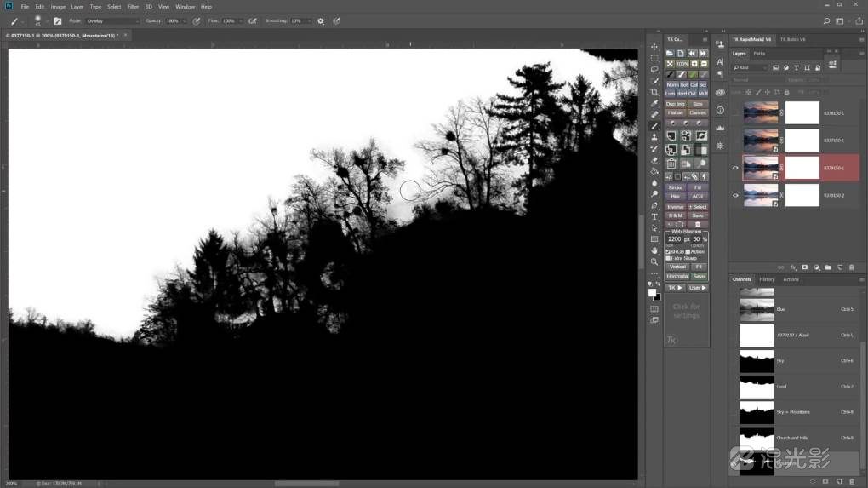
Task: Open the Flow slider dropdown arrow
Action: point(240,21)
